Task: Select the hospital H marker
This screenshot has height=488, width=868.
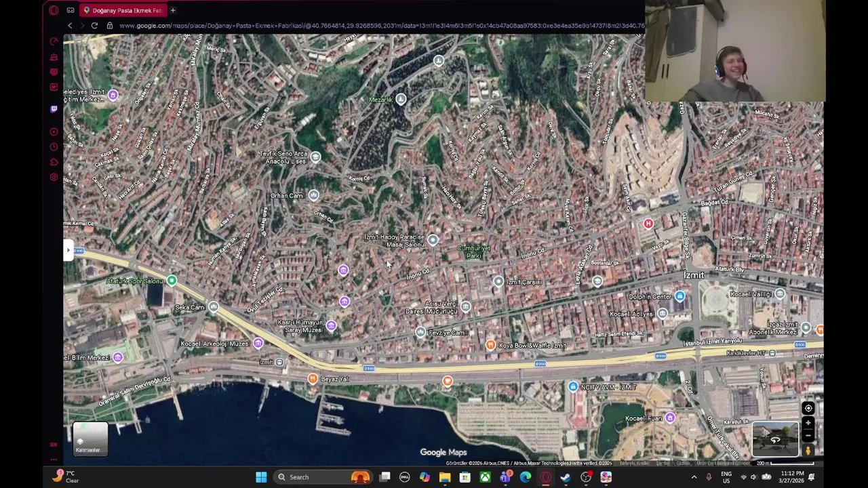Action: coord(648,224)
